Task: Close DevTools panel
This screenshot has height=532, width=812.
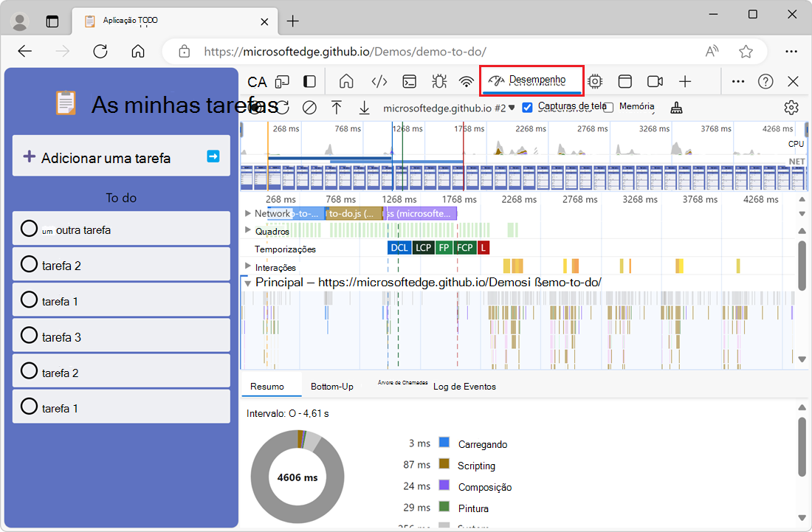Action: [x=793, y=81]
